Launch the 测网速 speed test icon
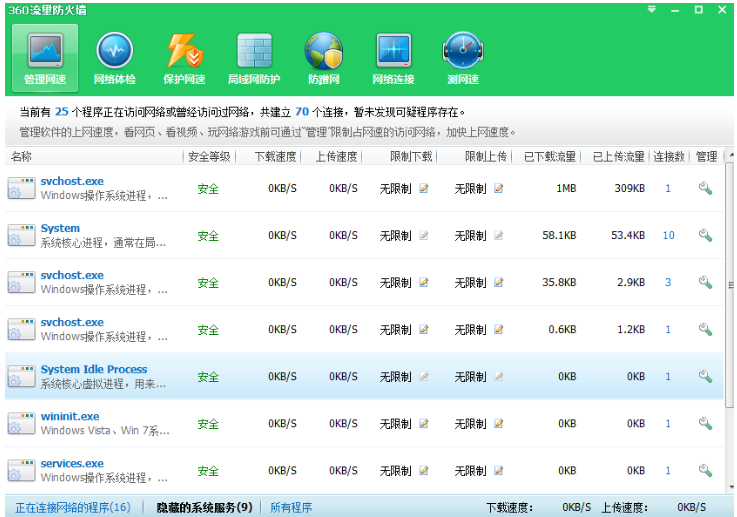Viewport: 737px width, 517px height. click(x=463, y=58)
